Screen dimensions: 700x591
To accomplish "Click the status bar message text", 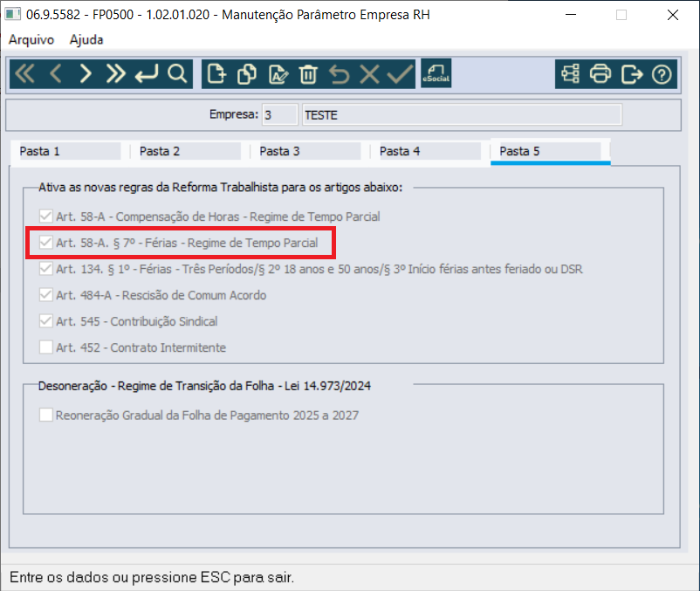I will (x=152, y=578).
